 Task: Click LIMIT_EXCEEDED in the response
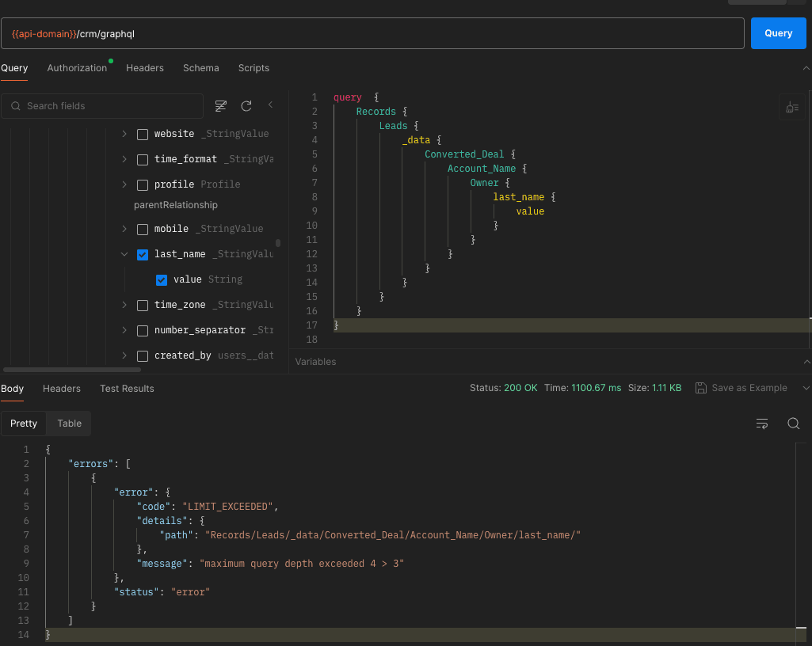pyautogui.click(x=228, y=507)
